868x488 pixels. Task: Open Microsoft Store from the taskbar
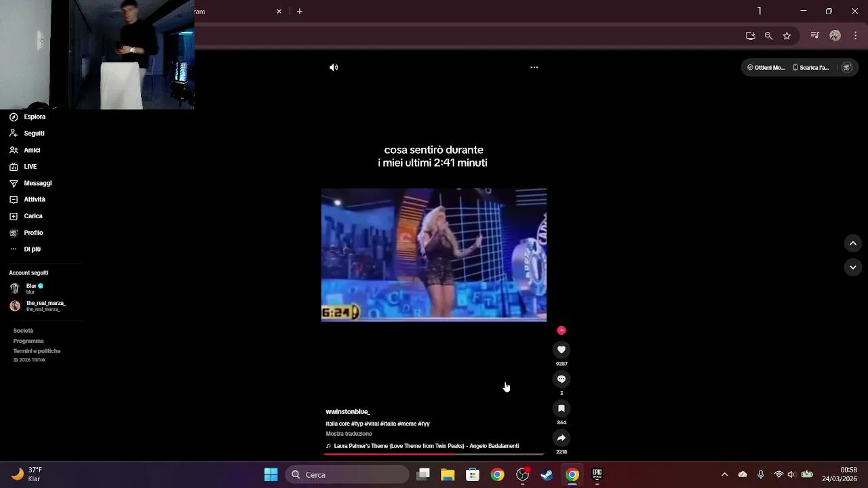pos(473,474)
